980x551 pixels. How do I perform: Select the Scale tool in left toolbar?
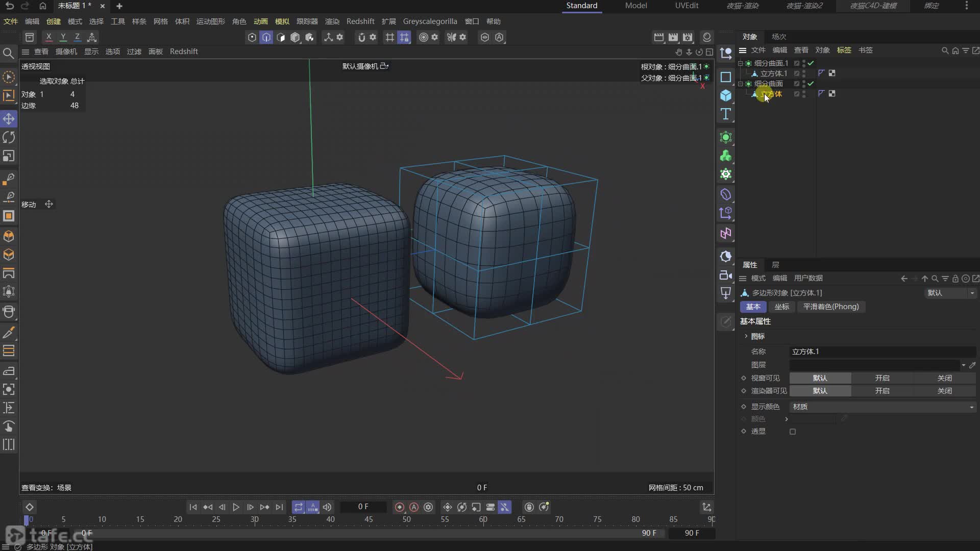(x=9, y=156)
